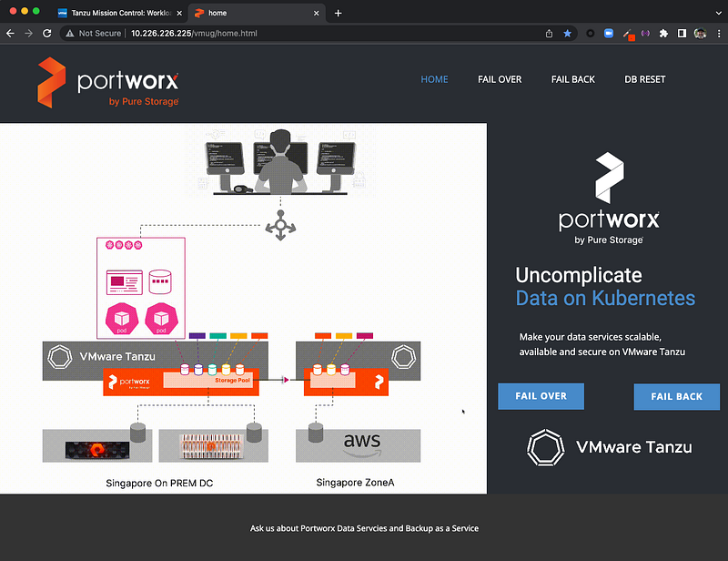
Task: Open the FAIL OVER nav link
Action: [500, 79]
